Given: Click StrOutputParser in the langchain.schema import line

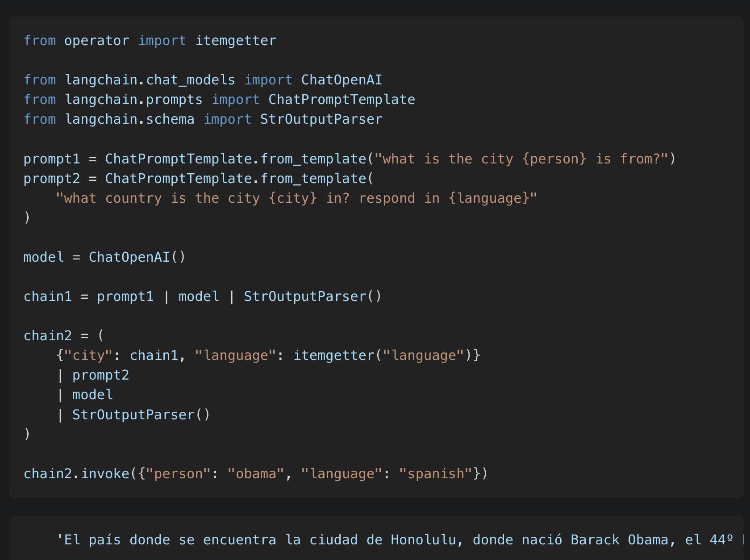Looking at the screenshot, I should pos(321,119).
